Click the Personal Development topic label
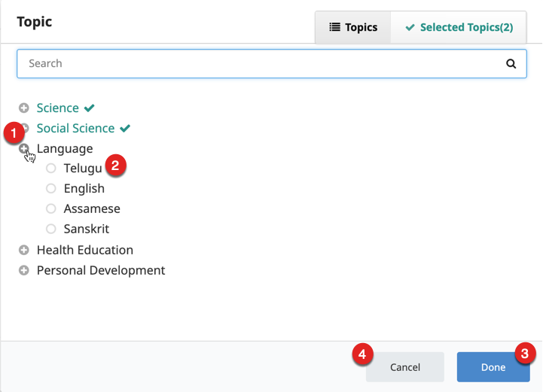 [x=101, y=270]
